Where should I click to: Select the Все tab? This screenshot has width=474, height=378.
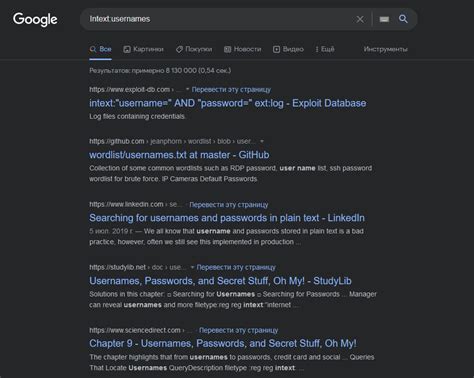(100, 49)
